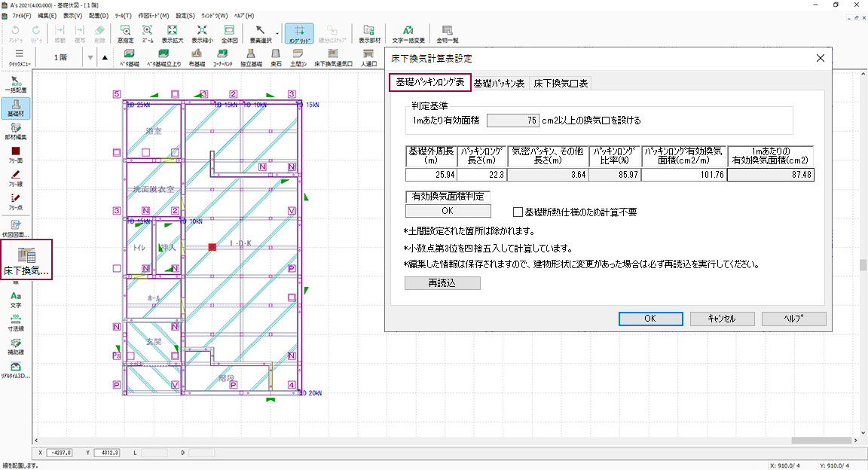Click the horizontal scrollbar thumb in the drawing area
868x470 pixels.
pyautogui.click(x=821, y=441)
